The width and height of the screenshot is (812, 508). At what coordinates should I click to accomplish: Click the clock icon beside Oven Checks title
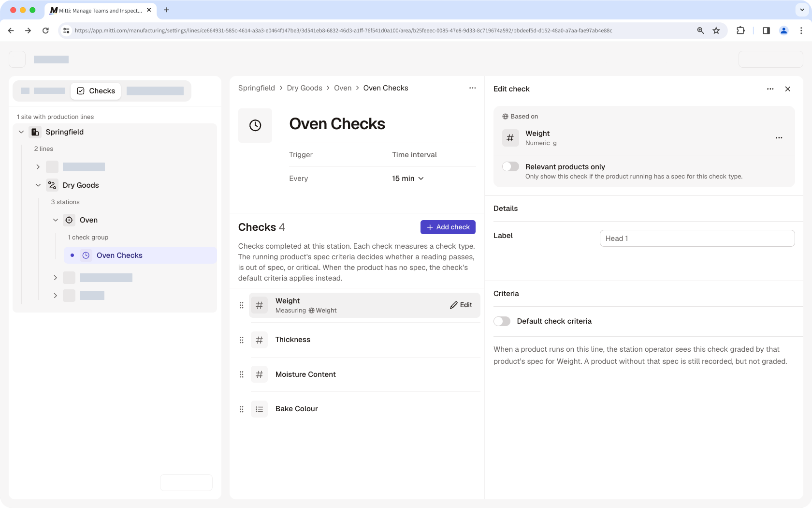[255, 125]
